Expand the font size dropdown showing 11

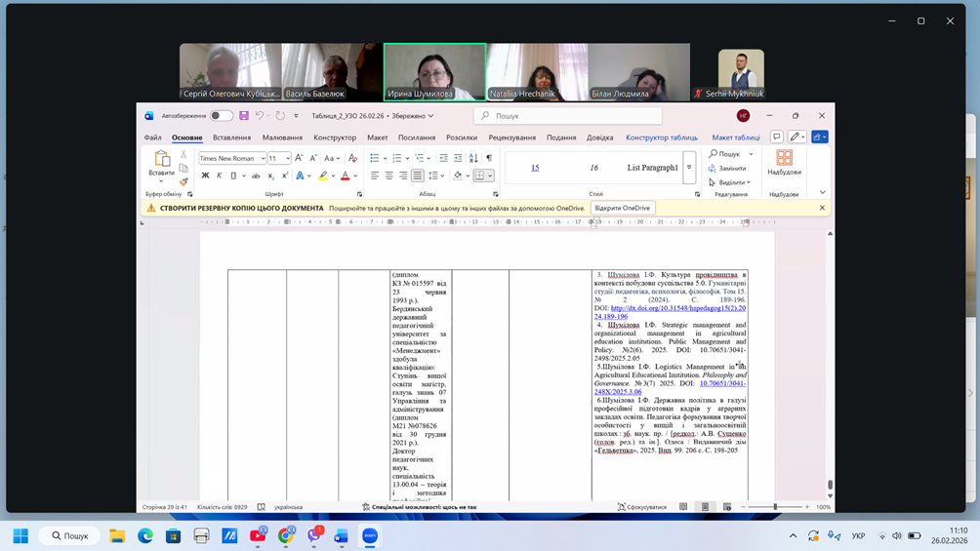tap(287, 158)
